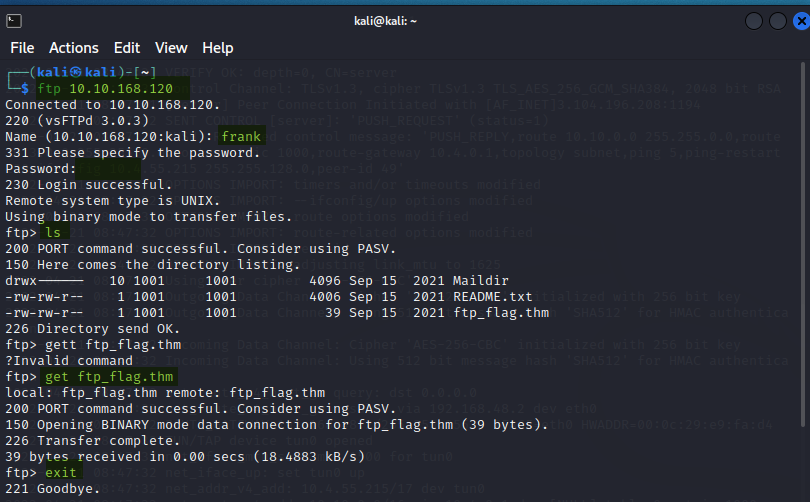Open the Actions menu
The image size is (810, 502).
tap(74, 48)
